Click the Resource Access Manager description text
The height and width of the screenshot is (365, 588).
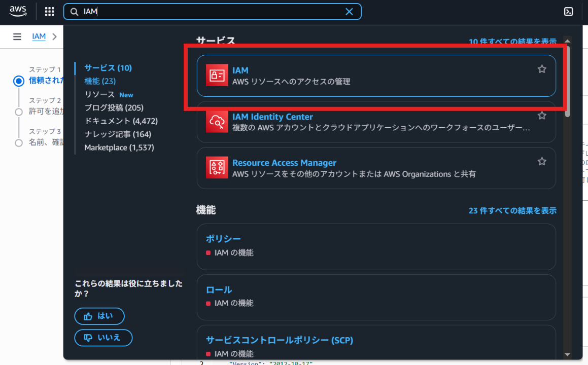(354, 174)
